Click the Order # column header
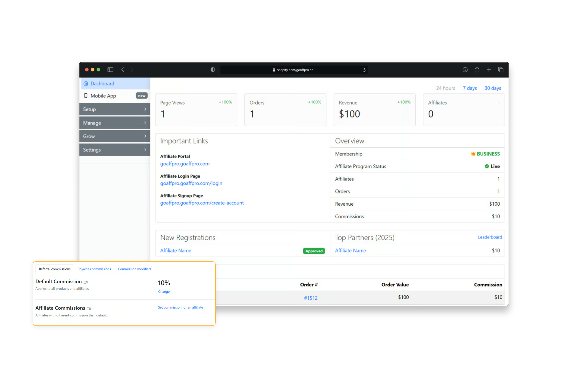The width and height of the screenshot is (588, 368). [308, 285]
